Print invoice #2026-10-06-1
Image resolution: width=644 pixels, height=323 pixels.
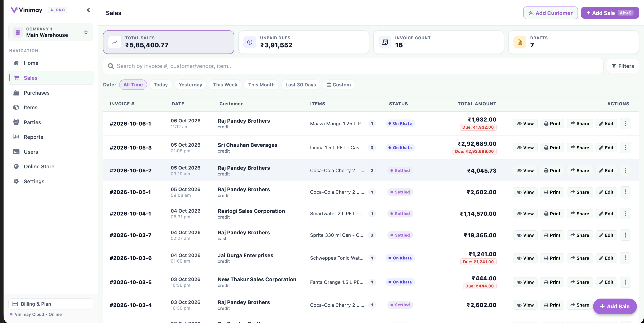[x=552, y=124]
